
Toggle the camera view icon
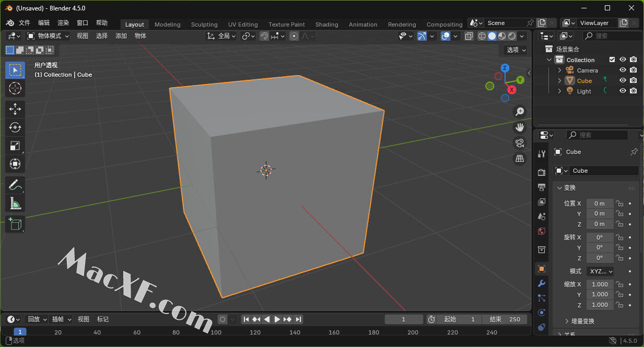(520, 142)
